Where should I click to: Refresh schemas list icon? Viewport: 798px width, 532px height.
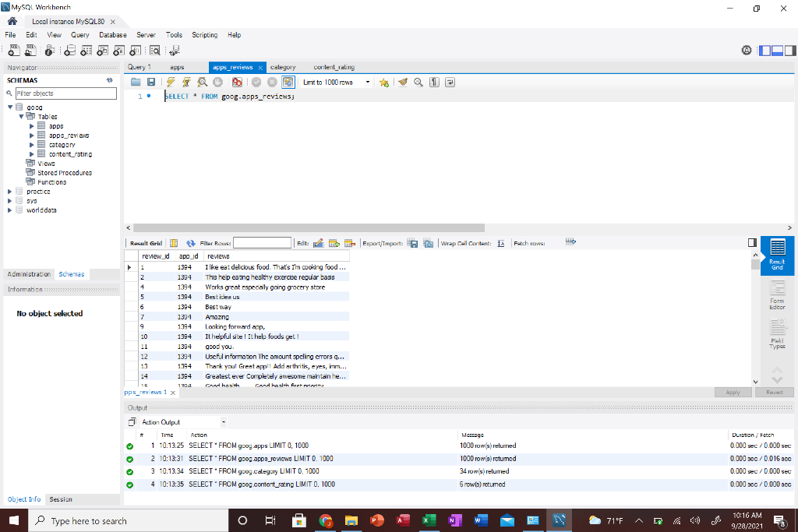click(109, 80)
